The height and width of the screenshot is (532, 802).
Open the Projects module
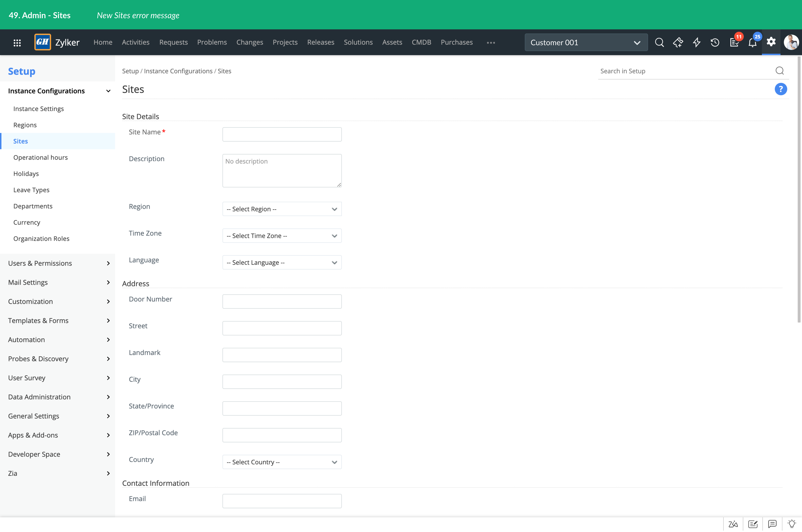[285, 42]
